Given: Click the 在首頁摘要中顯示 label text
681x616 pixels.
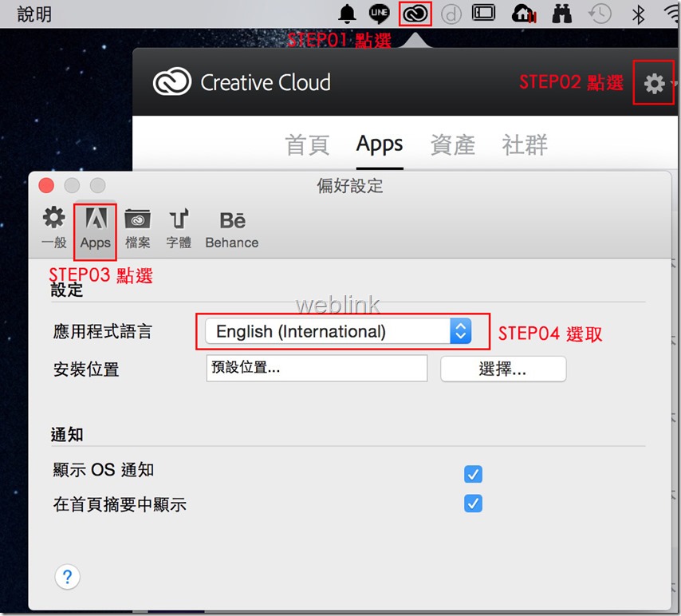Looking at the screenshot, I should [x=120, y=504].
